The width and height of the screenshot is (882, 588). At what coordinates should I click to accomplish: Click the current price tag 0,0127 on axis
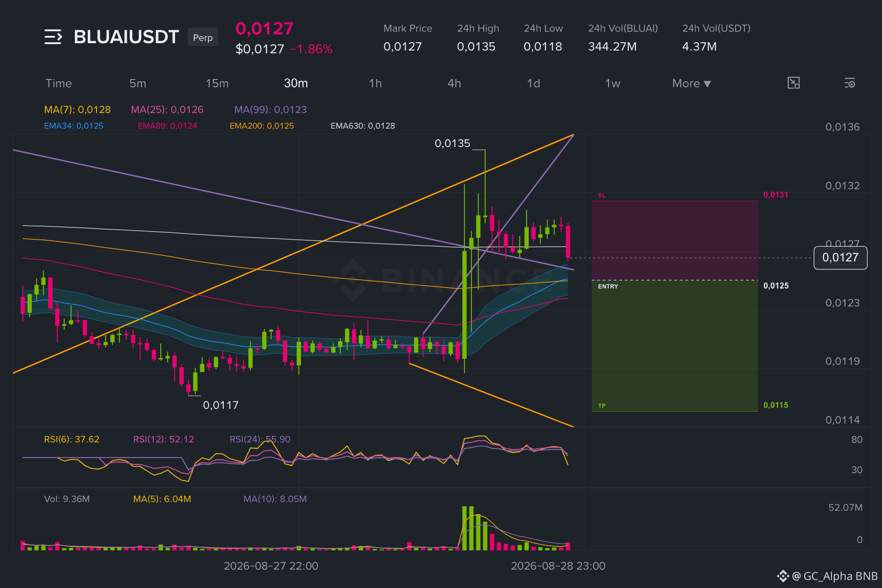840,258
